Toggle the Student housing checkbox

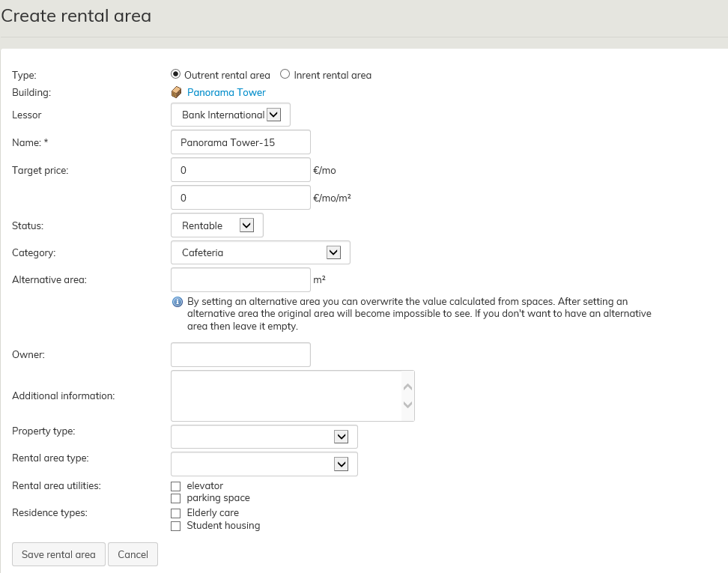pos(176,526)
